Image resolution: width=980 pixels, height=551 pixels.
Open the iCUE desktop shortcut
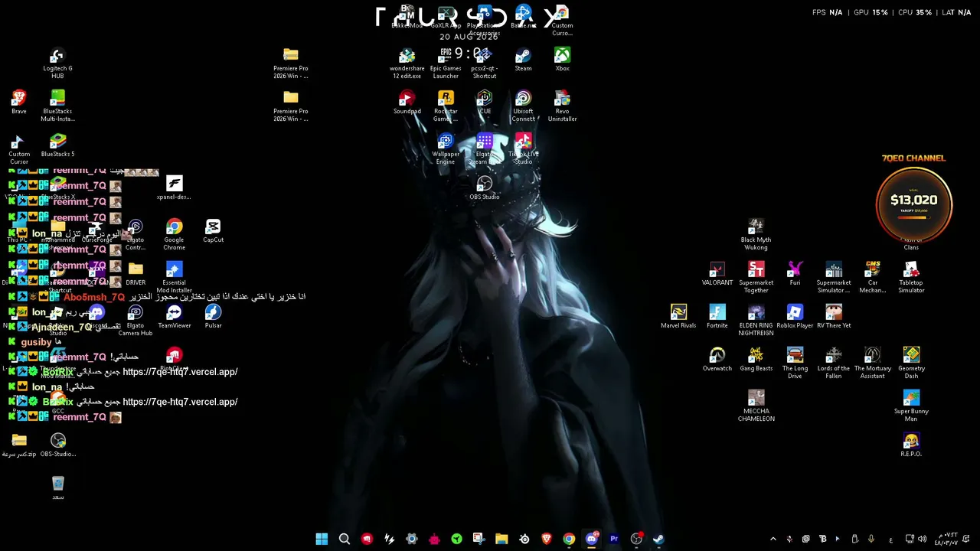tap(484, 102)
